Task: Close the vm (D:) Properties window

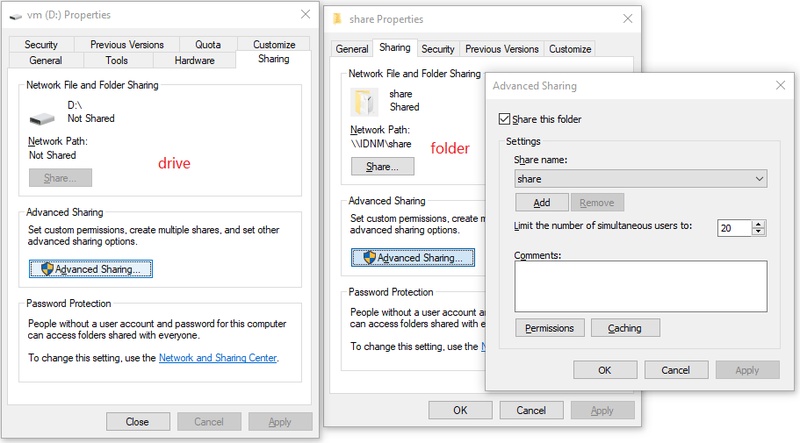Action: pyautogui.click(x=305, y=15)
